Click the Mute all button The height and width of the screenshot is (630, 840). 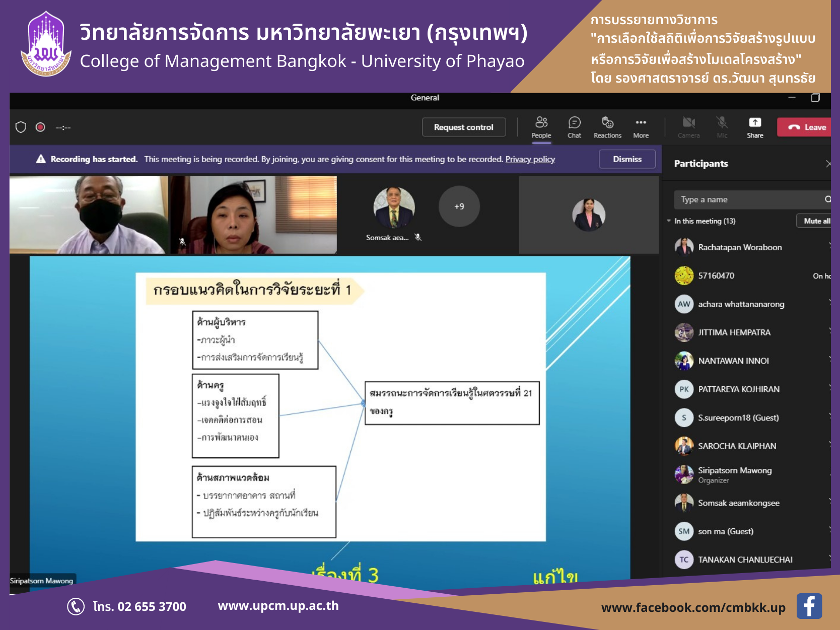[815, 221]
